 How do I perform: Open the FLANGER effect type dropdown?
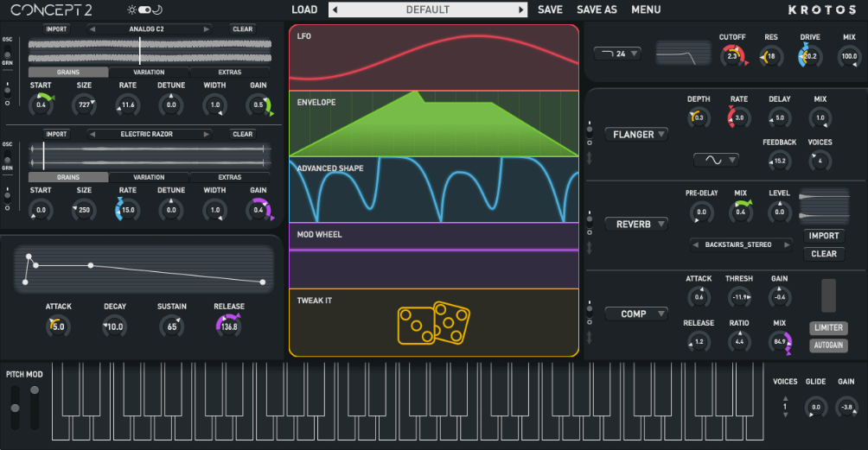click(635, 135)
